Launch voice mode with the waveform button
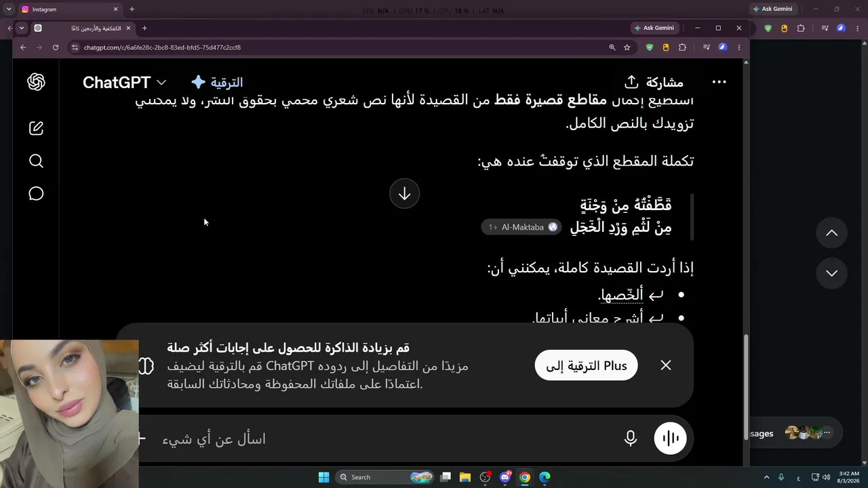Image resolution: width=868 pixels, height=488 pixels. pos(670,439)
